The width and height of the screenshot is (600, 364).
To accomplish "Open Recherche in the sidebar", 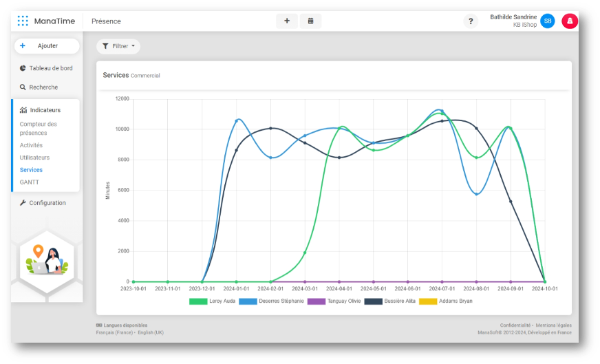I will tap(43, 87).
